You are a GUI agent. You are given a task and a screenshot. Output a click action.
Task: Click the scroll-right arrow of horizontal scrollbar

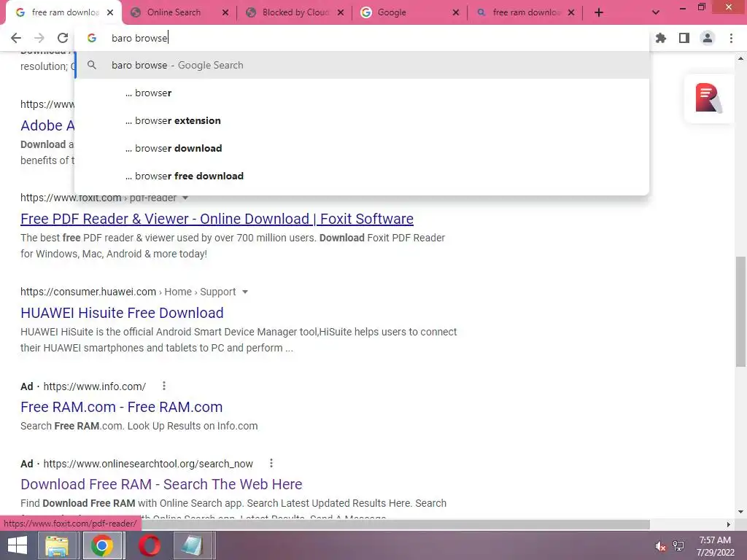(x=729, y=524)
